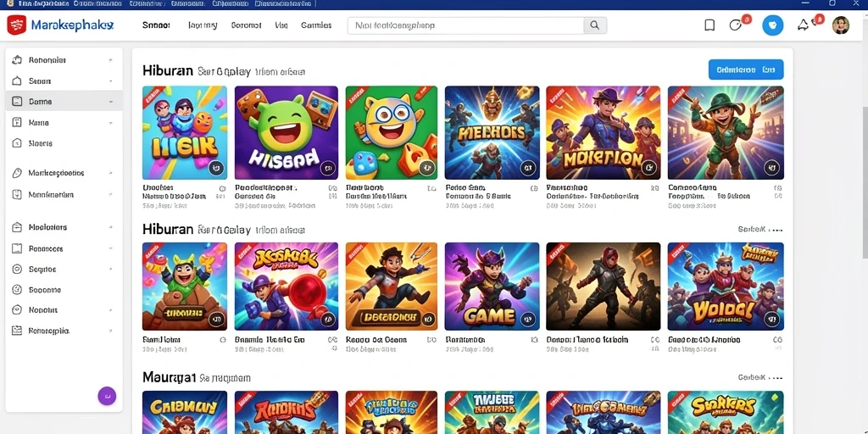Click the icon beside sidebar item "Nopotut"
This screenshot has height=434, width=868.
pyautogui.click(x=17, y=310)
